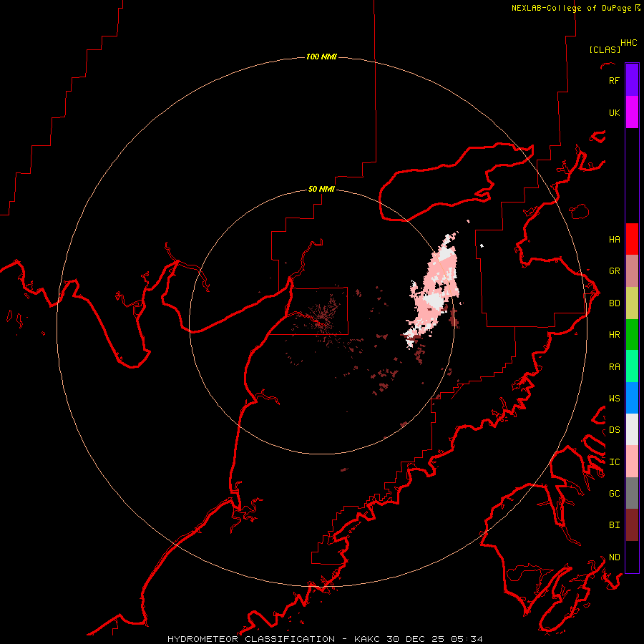Click the KAKC station identifier
The width and height of the screenshot is (644, 644).
point(368,639)
